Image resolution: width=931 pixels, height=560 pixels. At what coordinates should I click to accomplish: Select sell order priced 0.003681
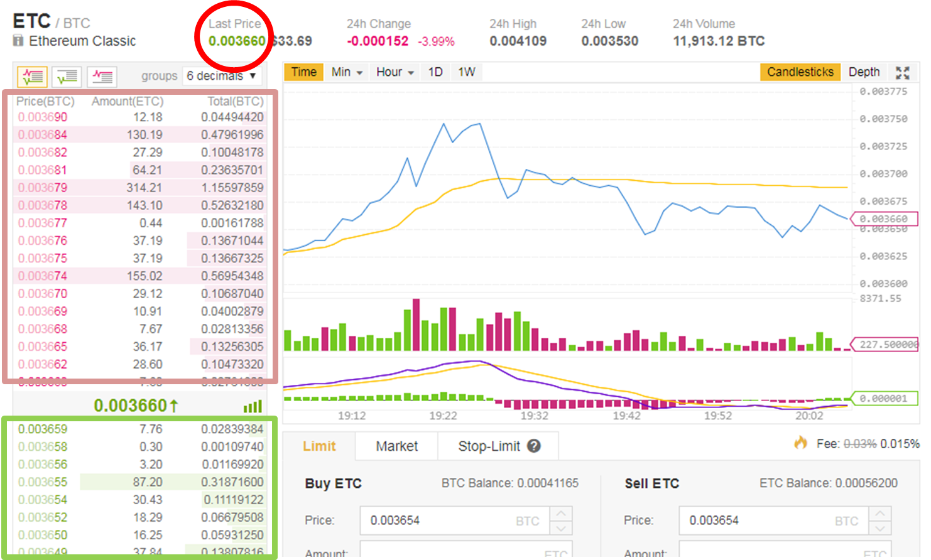click(x=140, y=170)
